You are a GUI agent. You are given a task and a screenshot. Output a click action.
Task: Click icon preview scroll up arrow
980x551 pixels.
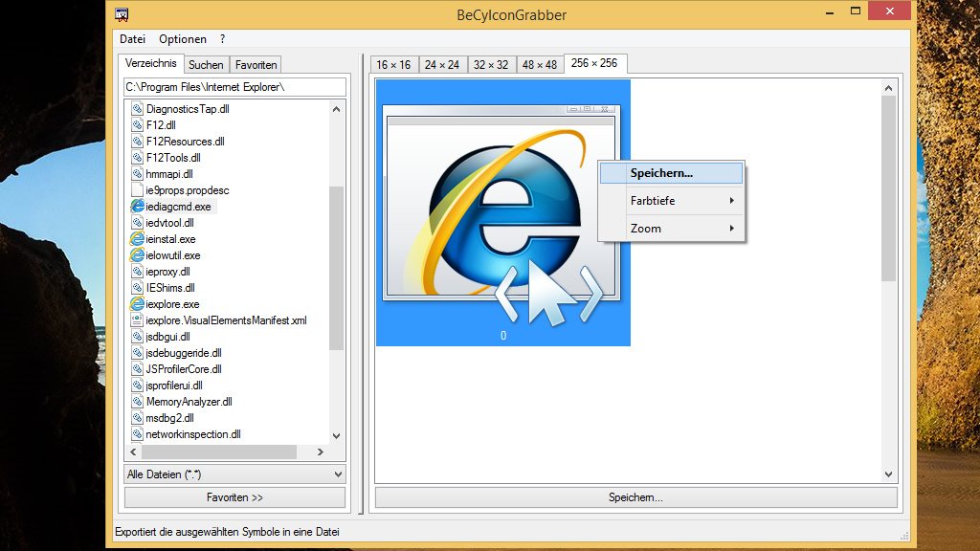pos(889,88)
